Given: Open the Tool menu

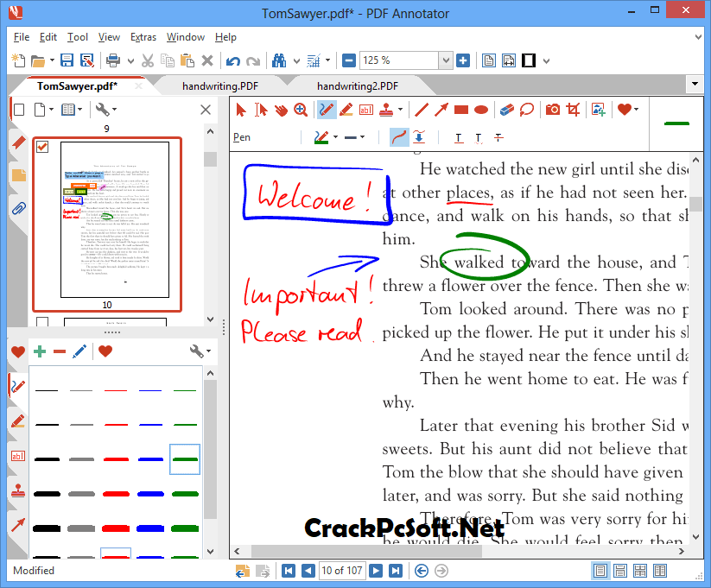Looking at the screenshot, I should [x=78, y=37].
